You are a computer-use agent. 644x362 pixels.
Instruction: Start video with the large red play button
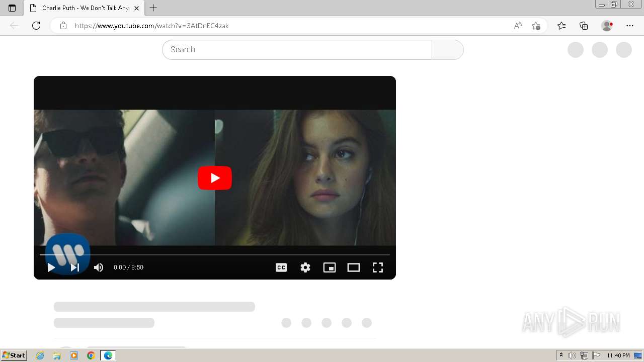[215, 178]
